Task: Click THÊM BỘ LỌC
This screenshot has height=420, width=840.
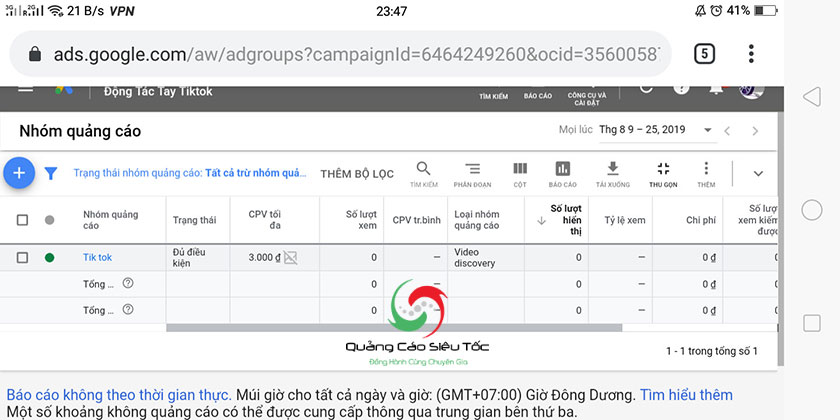Action: (357, 174)
